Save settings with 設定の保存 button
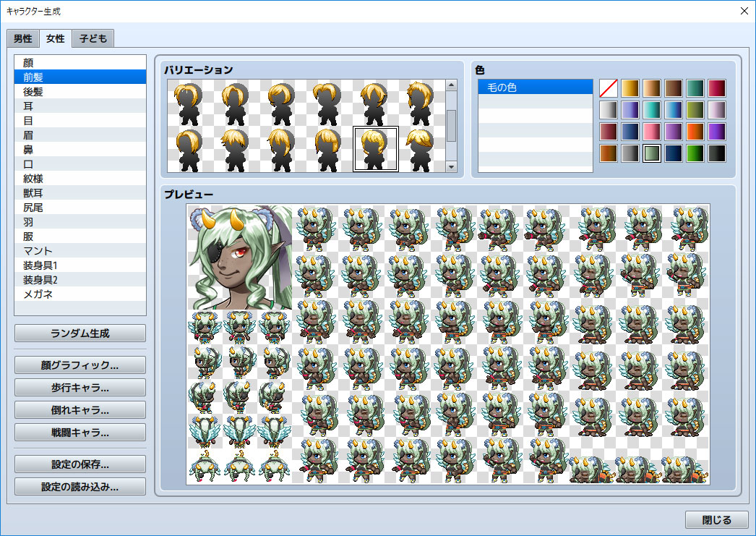The width and height of the screenshot is (756, 536). coord(80,464)
